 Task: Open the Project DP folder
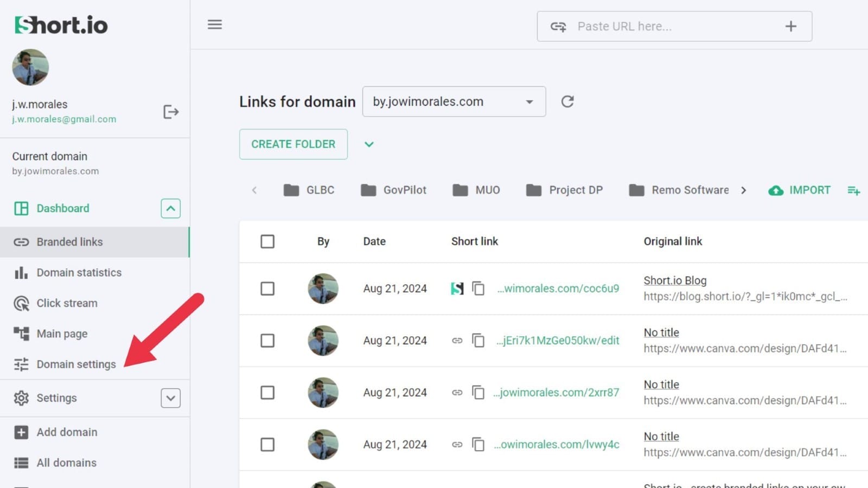[x=564, y=190]
